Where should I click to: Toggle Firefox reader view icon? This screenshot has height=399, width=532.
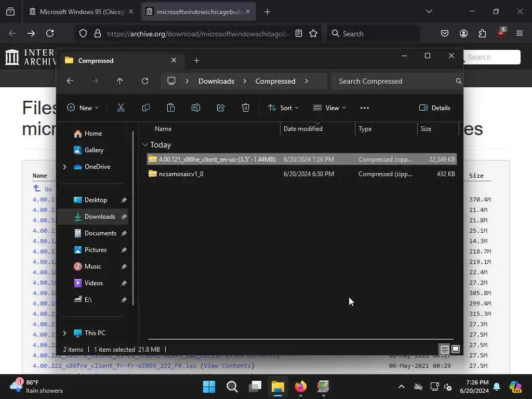[x=299, y=33]
